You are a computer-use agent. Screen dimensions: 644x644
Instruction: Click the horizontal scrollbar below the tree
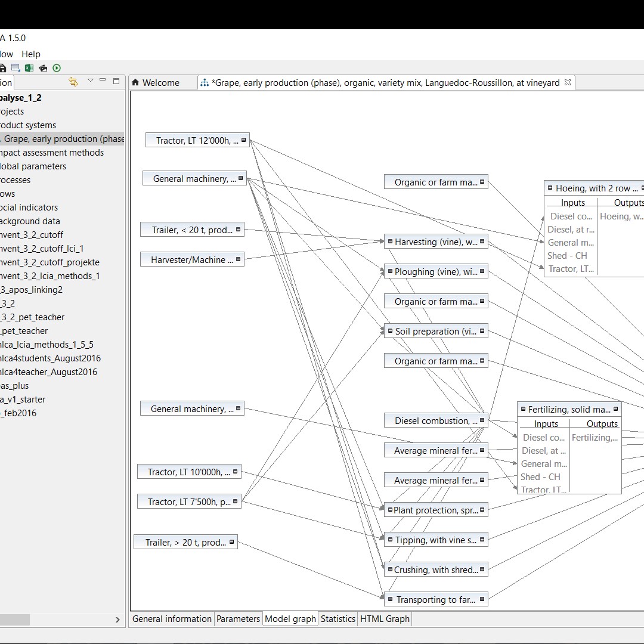pyautogui.click(x=15, y=620)
